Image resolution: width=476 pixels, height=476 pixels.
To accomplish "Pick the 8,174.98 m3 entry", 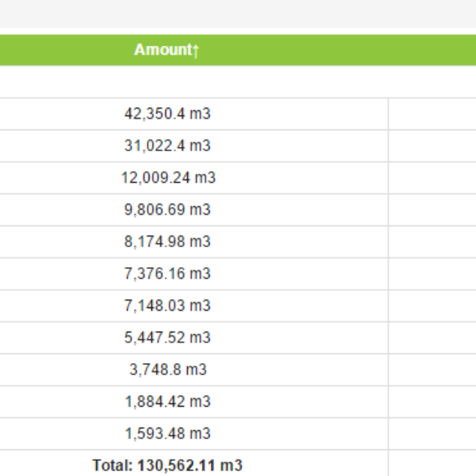I will tap(167, 241).
